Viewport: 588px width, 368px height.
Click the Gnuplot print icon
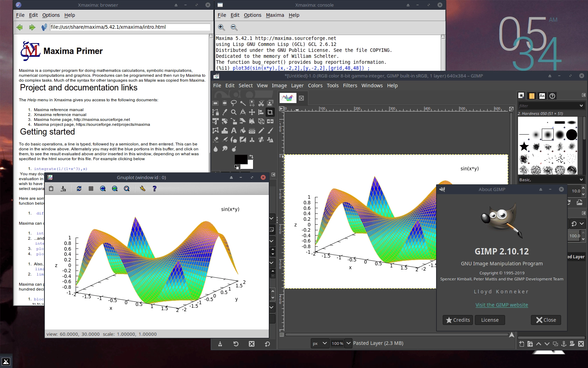click(x=63, y=189)
